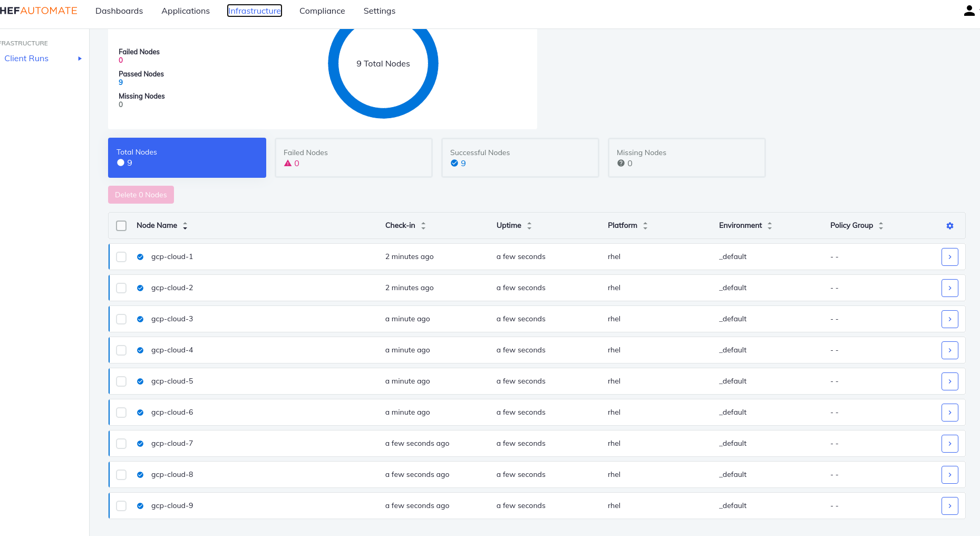Open details arrow for gcp-cloud-6
The image size is (980, 536).
950,413
